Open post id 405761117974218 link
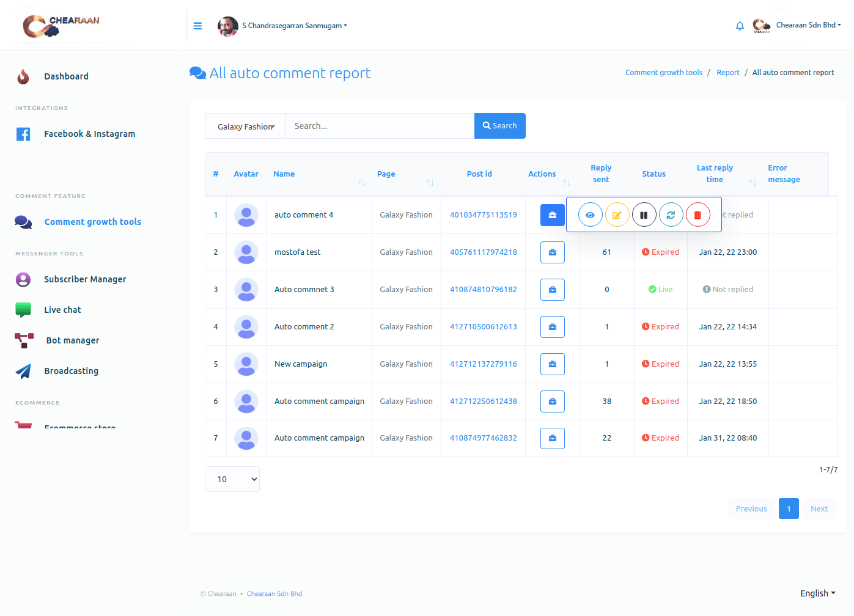The width and height of the screenshot is (854, 616). coord(483,252)
